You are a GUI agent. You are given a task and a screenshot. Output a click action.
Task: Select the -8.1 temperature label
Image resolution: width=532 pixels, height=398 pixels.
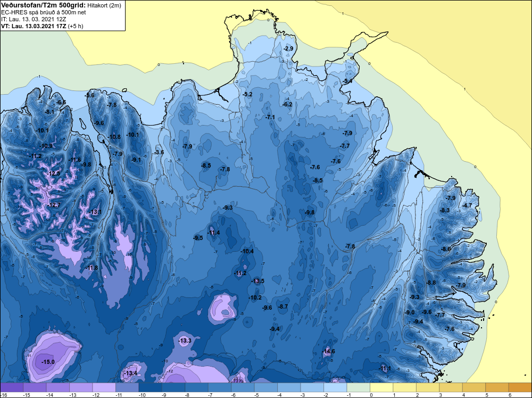(49, 112)
